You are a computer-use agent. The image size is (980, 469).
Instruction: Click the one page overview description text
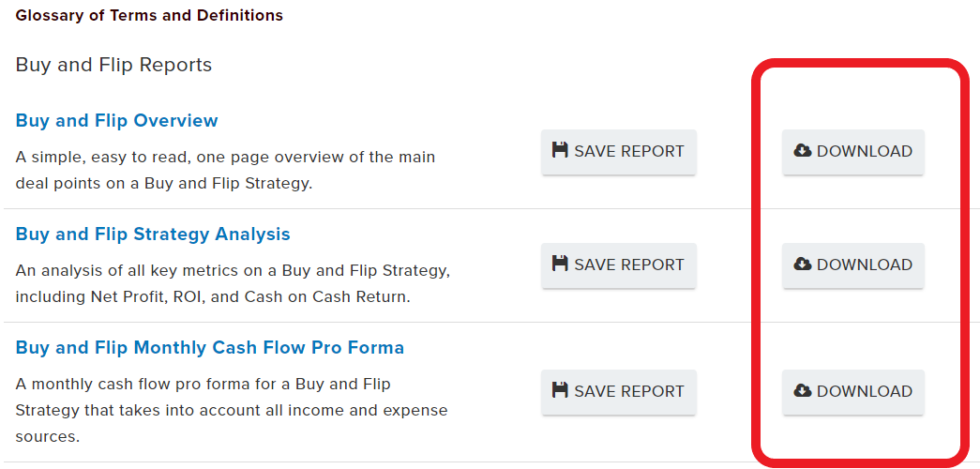[225, 171]
